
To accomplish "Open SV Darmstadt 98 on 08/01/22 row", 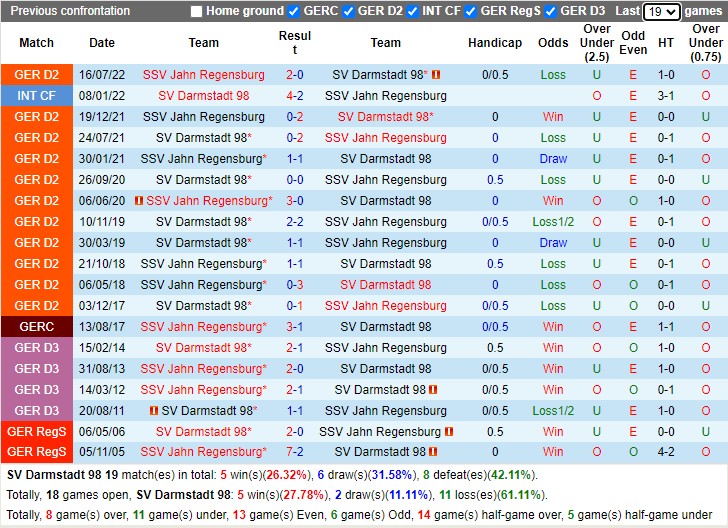I will tap(203, 96).
